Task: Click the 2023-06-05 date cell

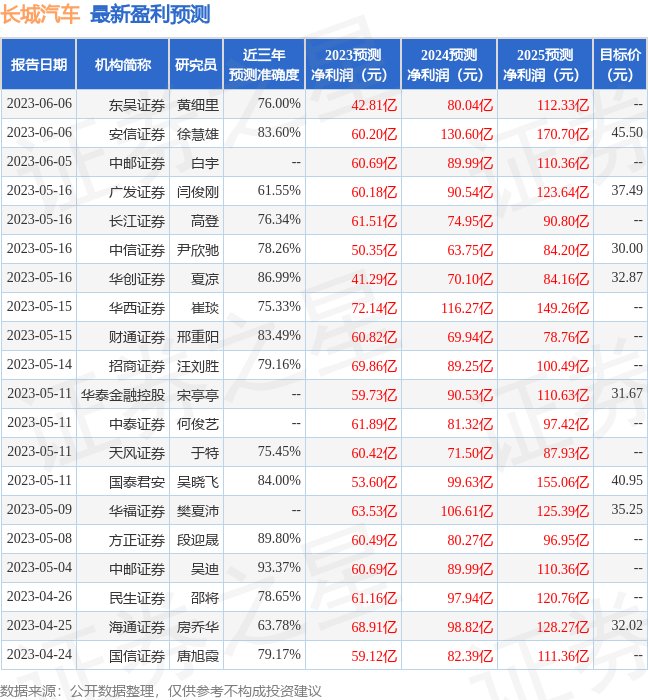Action: [39, 161]
